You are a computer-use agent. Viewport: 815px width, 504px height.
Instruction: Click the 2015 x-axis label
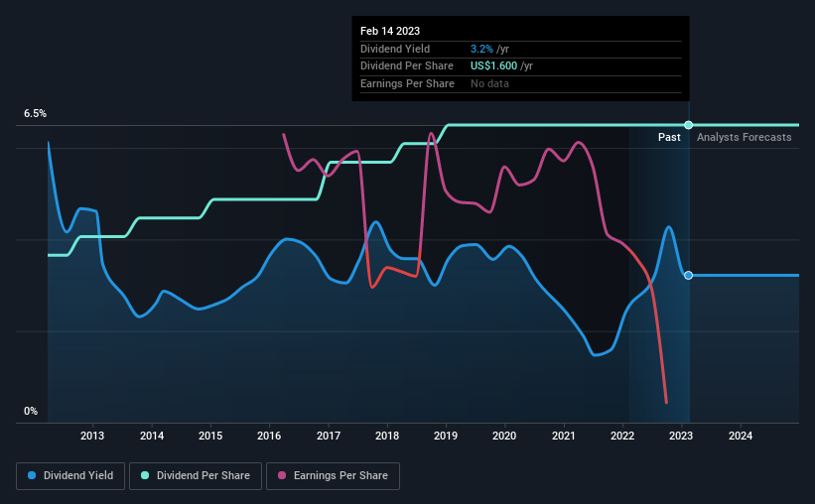(210, 436)
